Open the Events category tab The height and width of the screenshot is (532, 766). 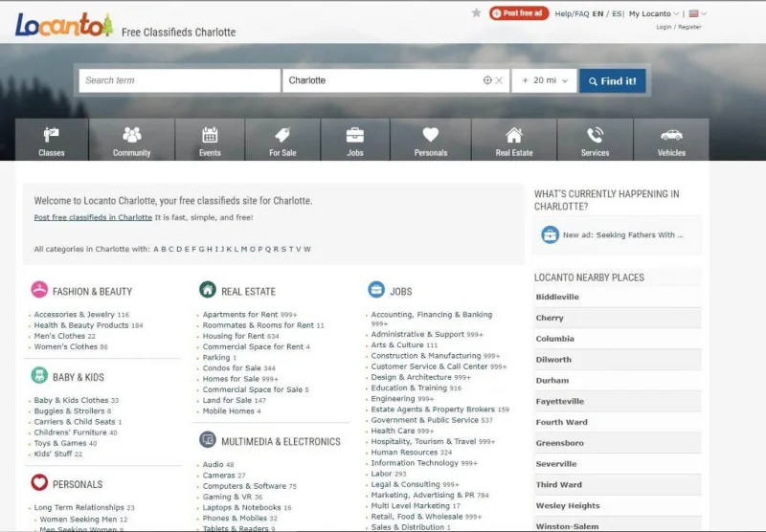(210, 140)
